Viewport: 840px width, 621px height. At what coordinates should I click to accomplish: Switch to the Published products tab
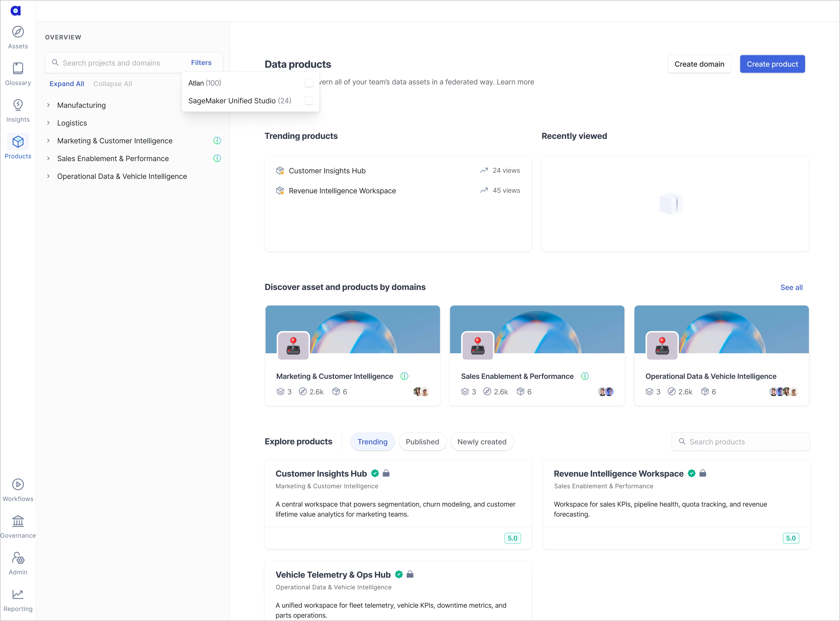coord(422,441)
